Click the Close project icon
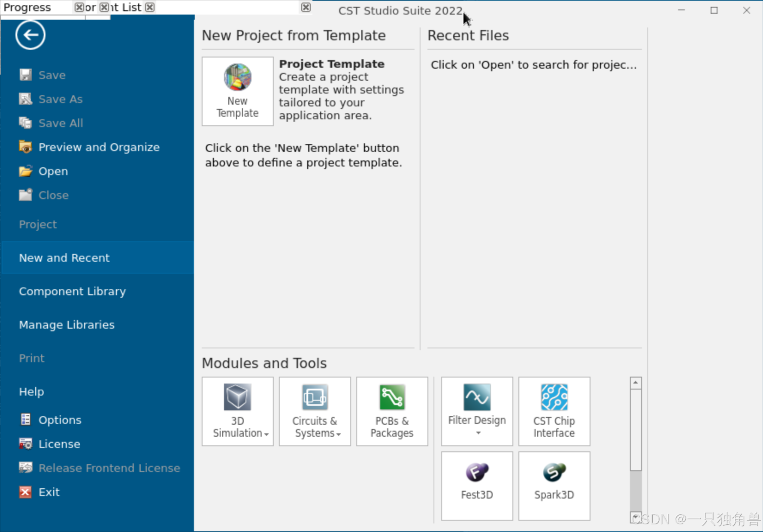Screen dimensions: 763x532 (x=25, y=195)
